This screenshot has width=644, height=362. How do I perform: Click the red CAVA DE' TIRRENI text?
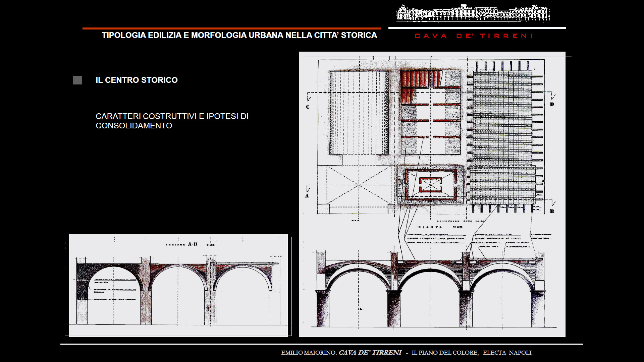[474, 36]
